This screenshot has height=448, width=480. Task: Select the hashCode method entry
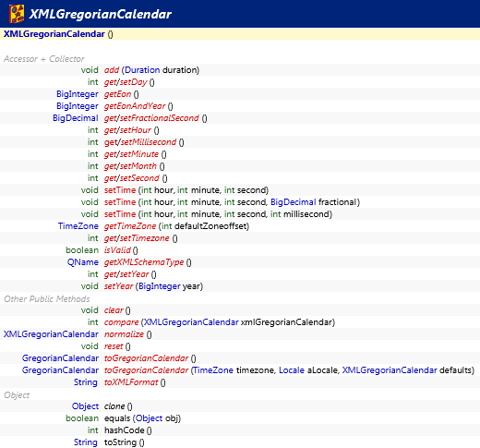point(125,430)
